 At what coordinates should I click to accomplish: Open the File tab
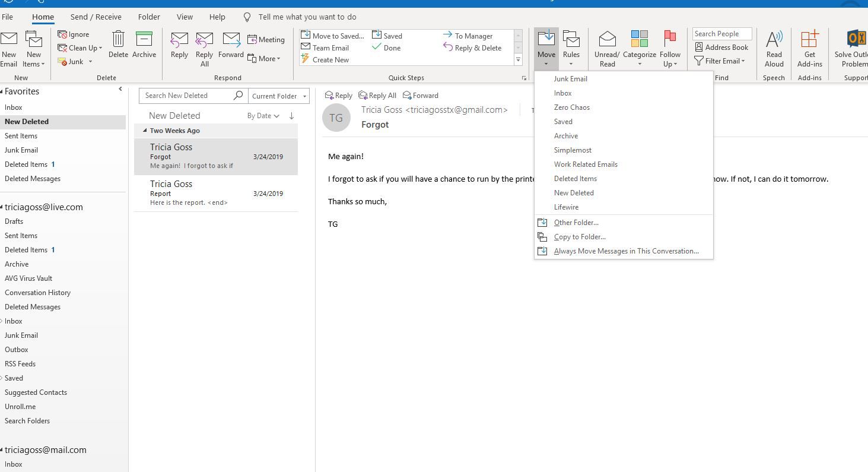click(x=7, y=17)
